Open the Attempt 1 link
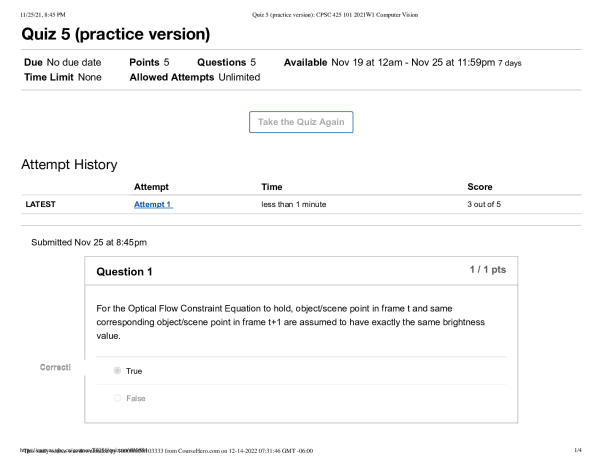This screenshot has width=602, height=465. point(153,204)
